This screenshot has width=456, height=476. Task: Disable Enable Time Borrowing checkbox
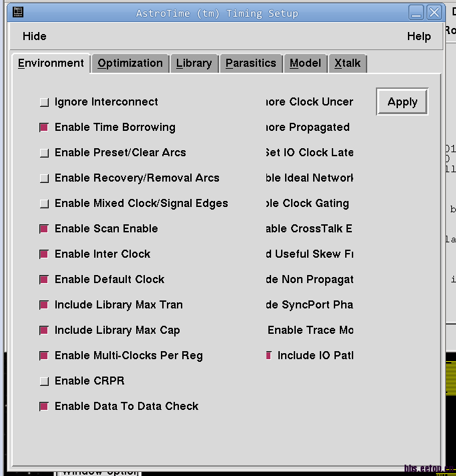tap(44, 128)
